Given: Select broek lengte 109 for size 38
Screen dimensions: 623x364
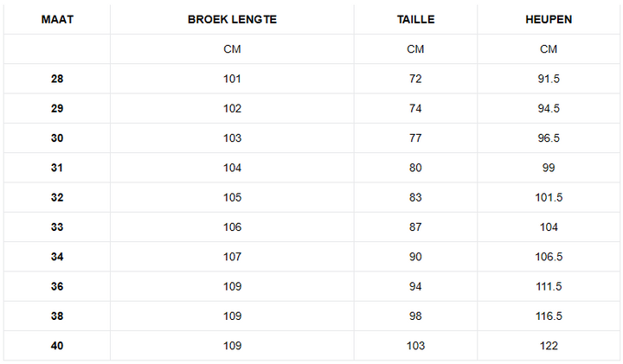Looking at the screenshot, I should click(x=232, y=316).
